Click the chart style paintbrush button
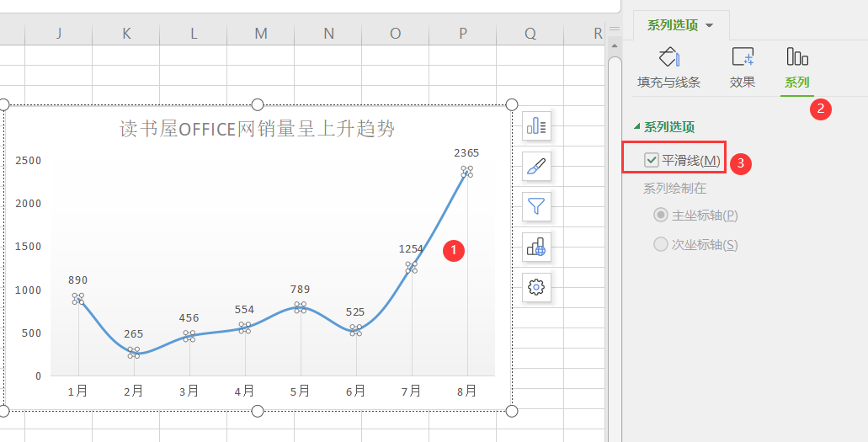 536,167
